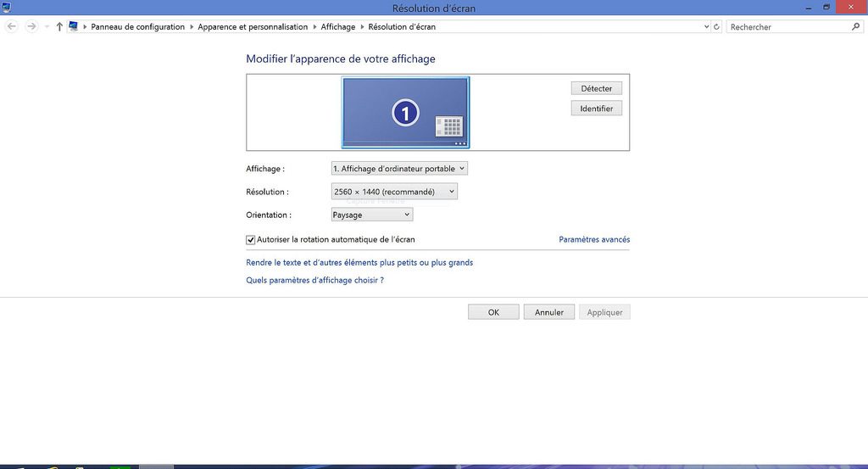Click the Affichage breadcrumb item
Screen dimensions: 868x469
pyautogui.click(x=337, y=27)
